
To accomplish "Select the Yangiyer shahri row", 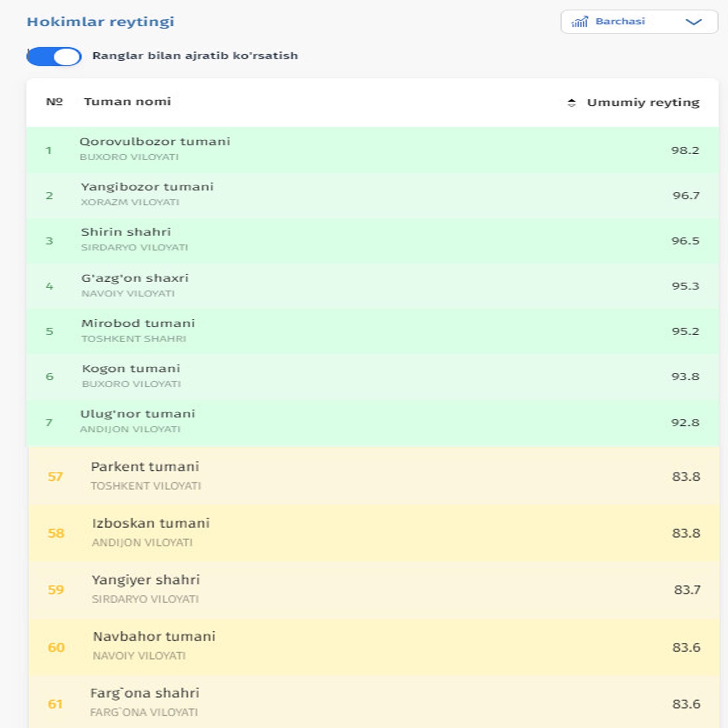I will tap(374, 590).
